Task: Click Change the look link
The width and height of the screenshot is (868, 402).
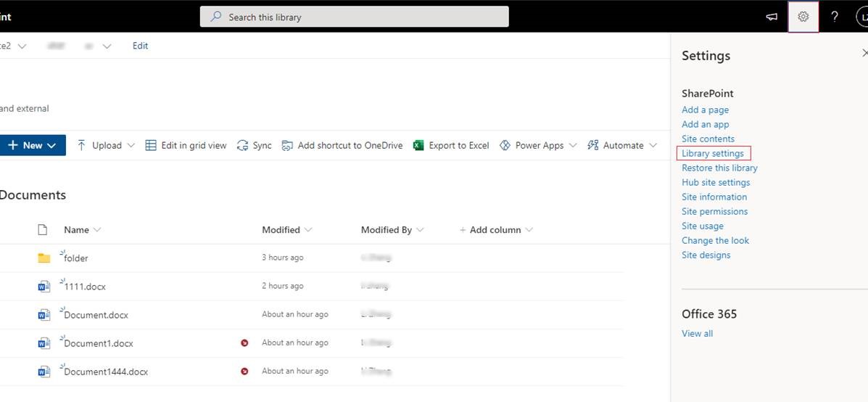Action: [715, 240]
